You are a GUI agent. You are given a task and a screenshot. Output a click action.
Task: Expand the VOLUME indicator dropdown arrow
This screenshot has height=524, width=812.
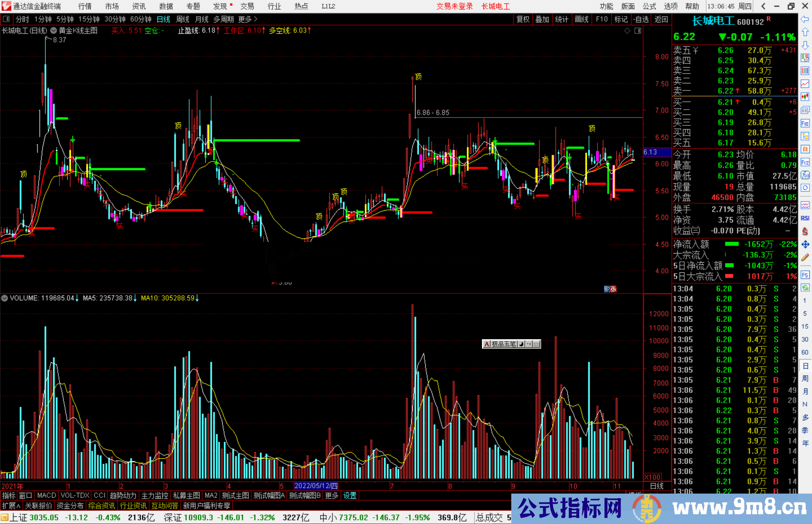pos(5,298)
